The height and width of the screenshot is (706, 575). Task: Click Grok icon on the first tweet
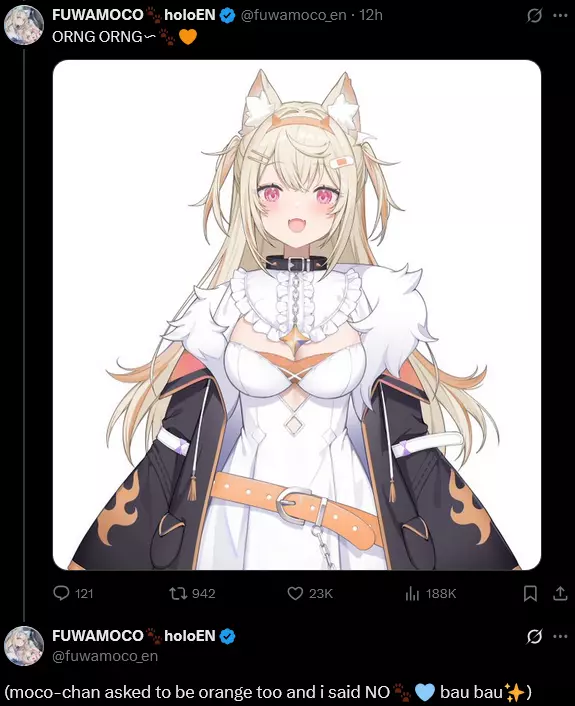[534, 16]
